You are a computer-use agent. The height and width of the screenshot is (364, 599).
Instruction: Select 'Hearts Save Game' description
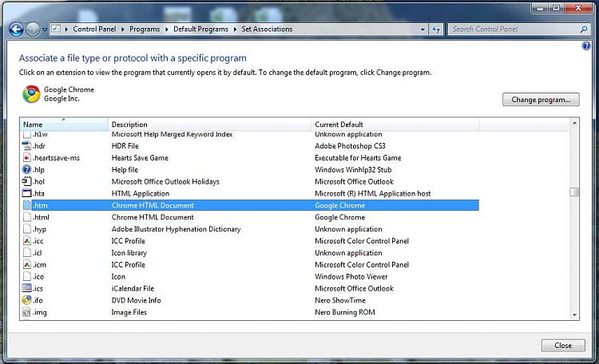140,158
